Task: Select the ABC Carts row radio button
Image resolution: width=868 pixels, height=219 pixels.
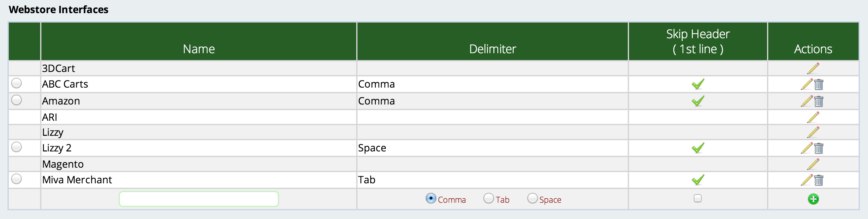Action: (17, 83)
